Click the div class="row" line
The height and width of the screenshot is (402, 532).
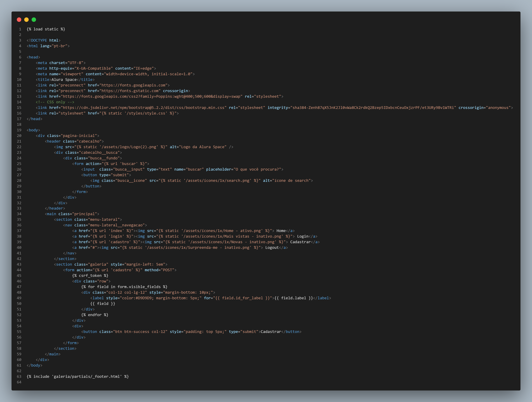coord(91,281)
